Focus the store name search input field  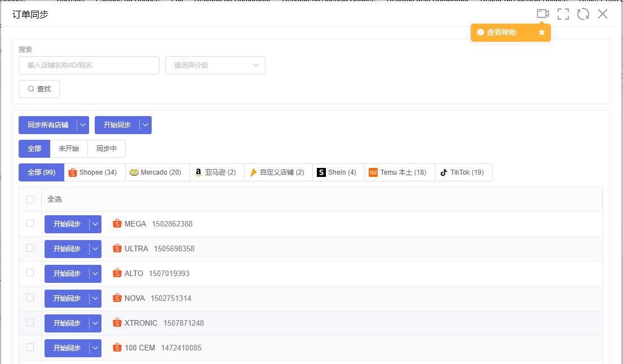89,65
